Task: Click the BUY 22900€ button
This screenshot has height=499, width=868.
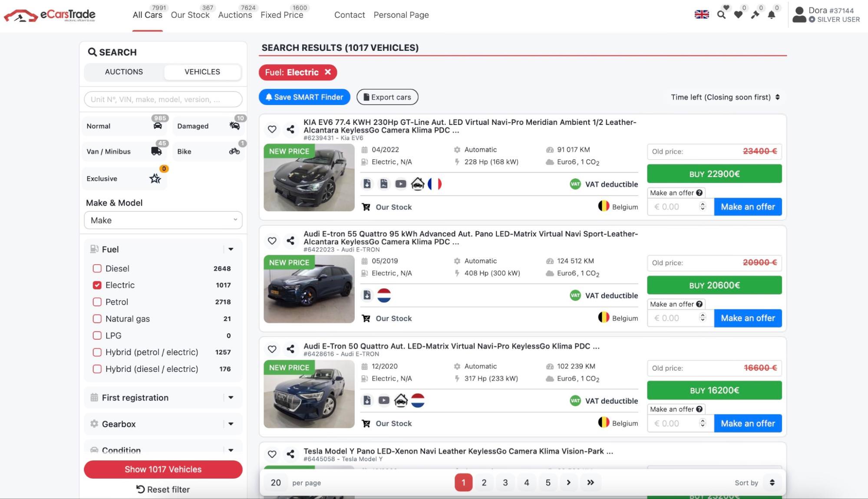Action: pyautogui.click(x=714, y=174)
